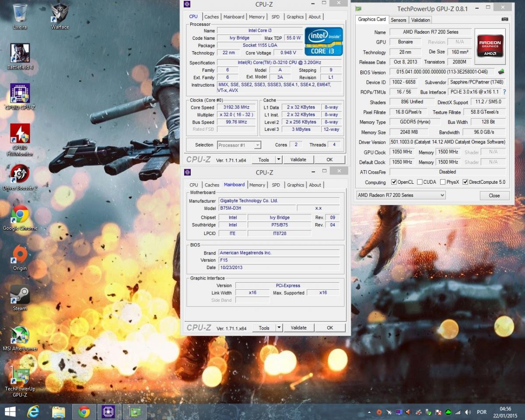Open Memory tab in upper CPU-Z window
The width and height of the screenshot is (525, 420).
pyautogui.click(x=257, y=17)
